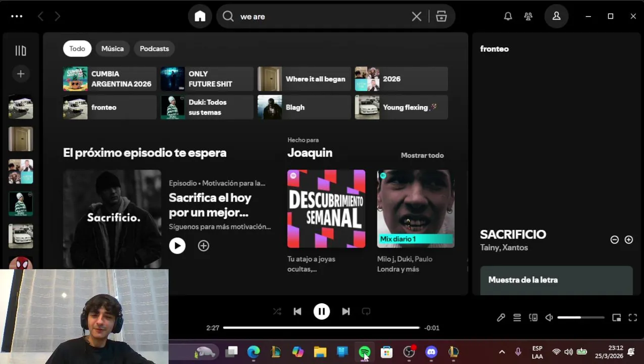Play the Sacrifica el hoy episode
The width and height of the screenshot is (644, 364).
[x=177, y=246]
